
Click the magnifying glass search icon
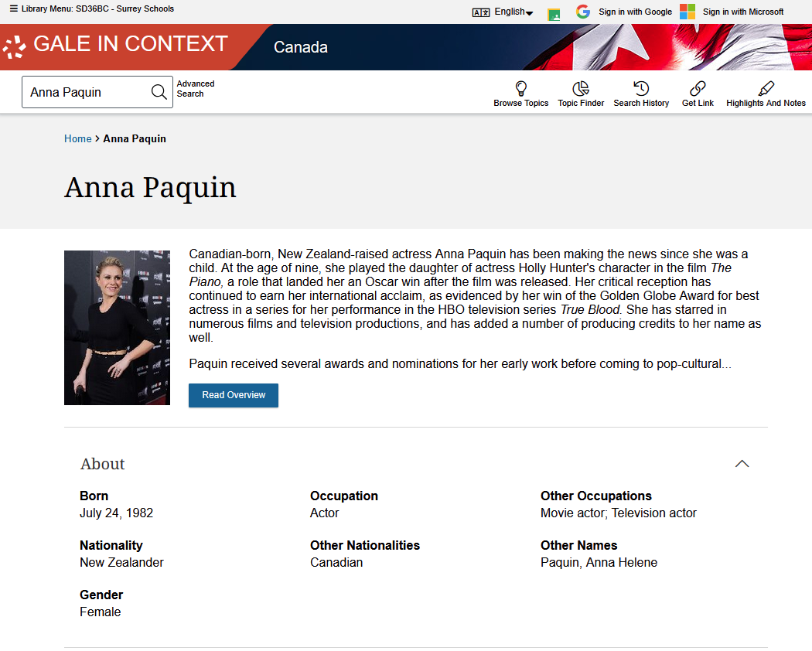tap(159, 92)
